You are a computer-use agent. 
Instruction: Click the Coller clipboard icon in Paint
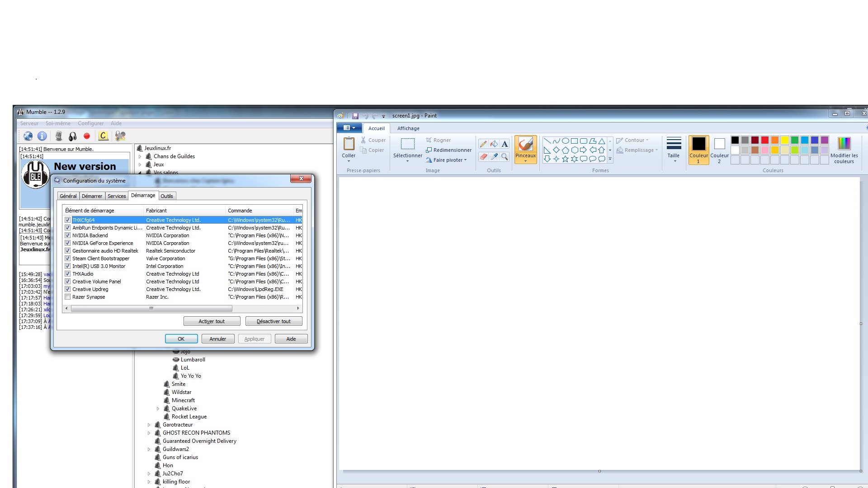349,144
